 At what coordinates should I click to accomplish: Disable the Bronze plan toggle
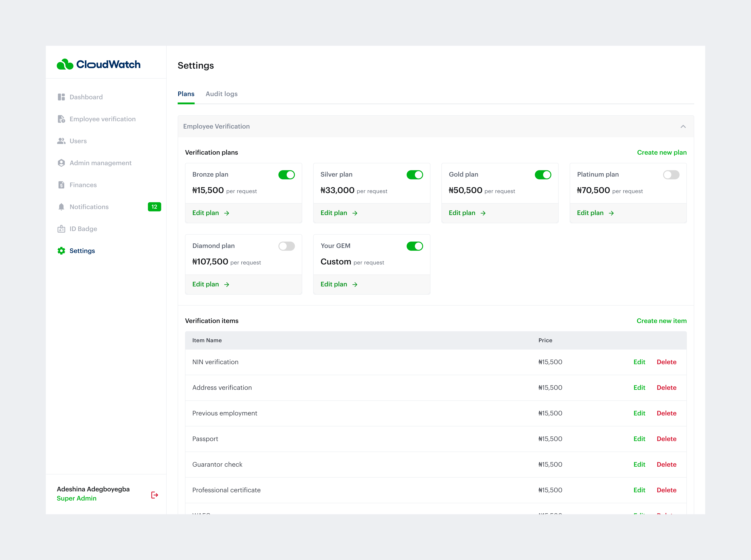(x=287, y=175)
